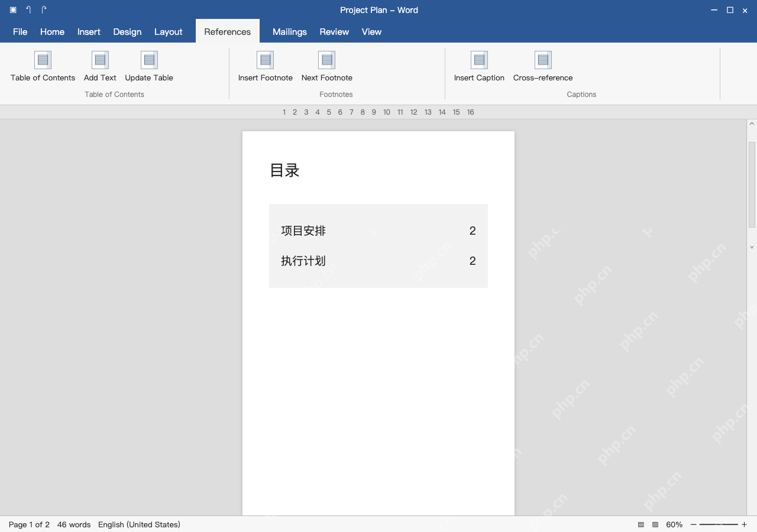Click page number 2 beside 项目安排

click(473, 231)
